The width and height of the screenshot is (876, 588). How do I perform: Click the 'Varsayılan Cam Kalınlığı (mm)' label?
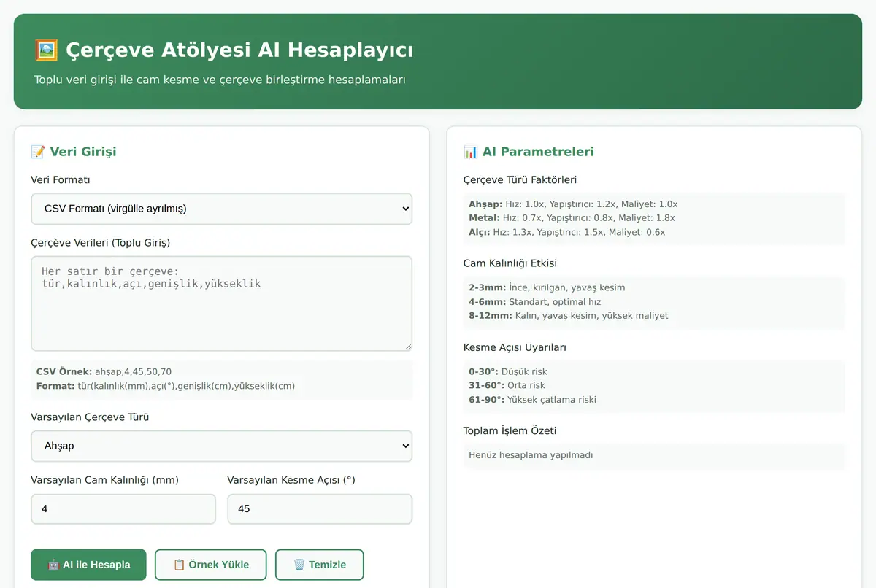pyautogui.click(x=104, y=480)
